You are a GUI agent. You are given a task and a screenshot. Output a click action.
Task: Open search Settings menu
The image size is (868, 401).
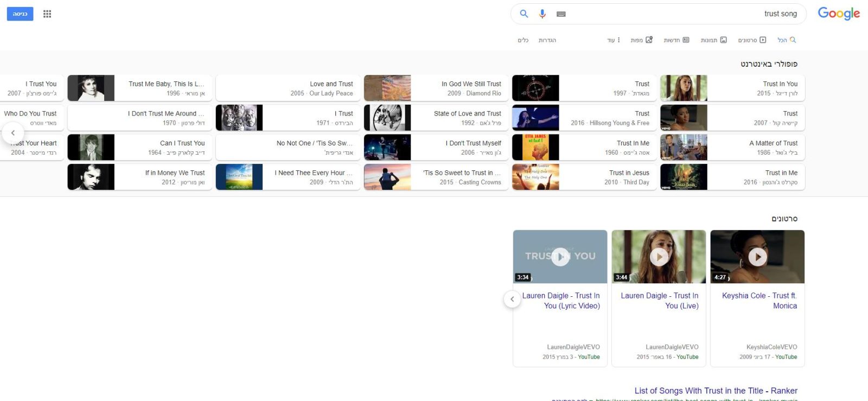(547, 40)
